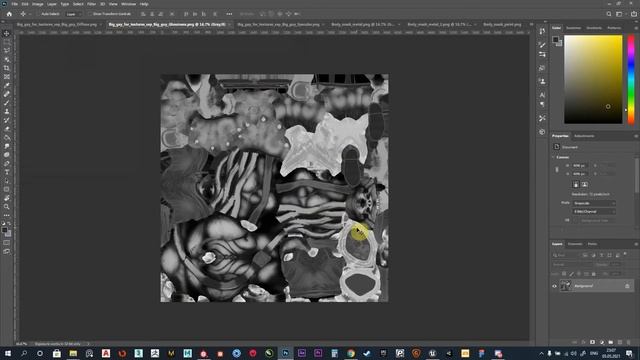Toggle Quick Mask mode icon
This screenshot has width=640, height=360.
pos(7,243)
